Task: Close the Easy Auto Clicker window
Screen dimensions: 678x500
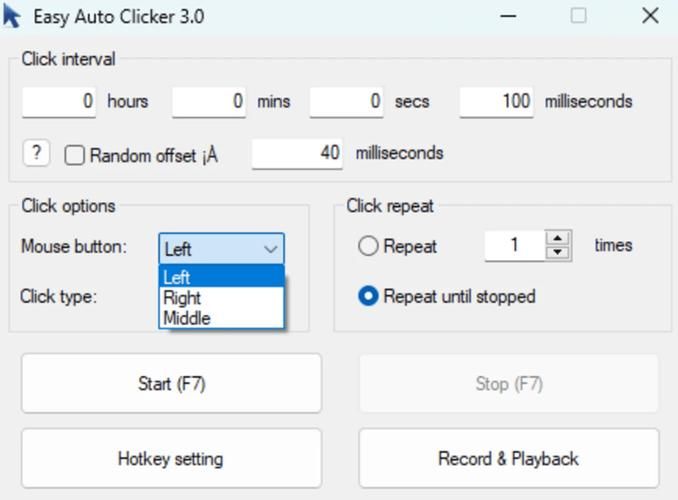Action: coord(650,16)
